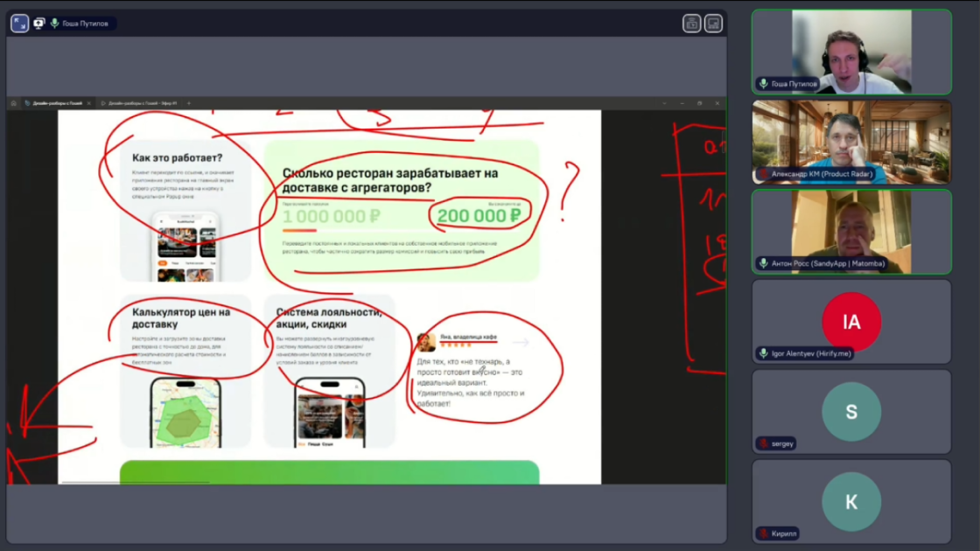Select Igor Alentyev's participant tile

click(851, 322)
